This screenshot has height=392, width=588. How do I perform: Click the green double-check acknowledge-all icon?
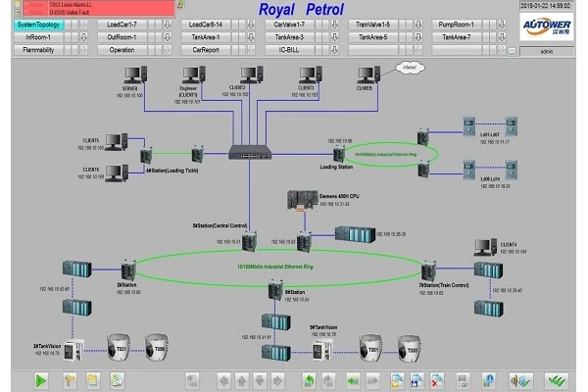(x=557, y=381)
